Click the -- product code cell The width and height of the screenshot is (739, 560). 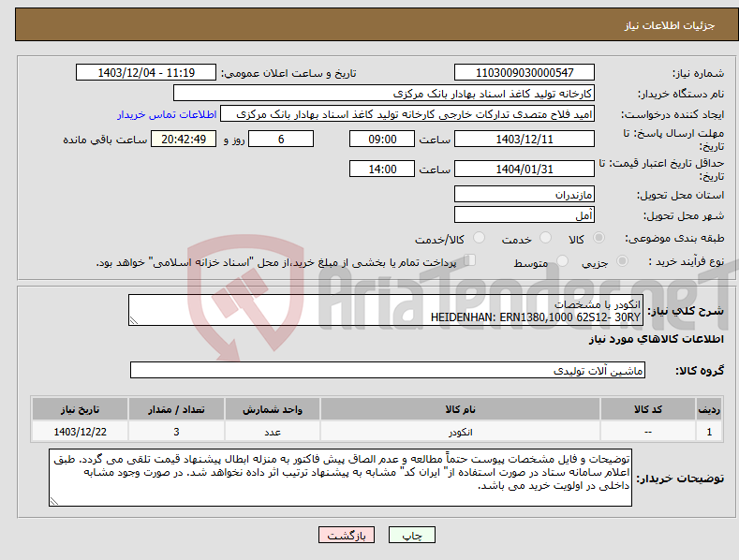click(x=648, y=432)
